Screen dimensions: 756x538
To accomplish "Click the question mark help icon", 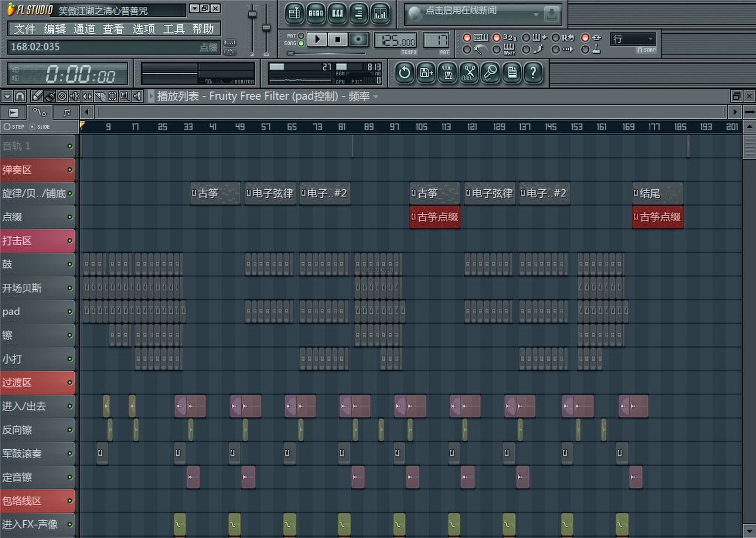I will tap(533, 72).
